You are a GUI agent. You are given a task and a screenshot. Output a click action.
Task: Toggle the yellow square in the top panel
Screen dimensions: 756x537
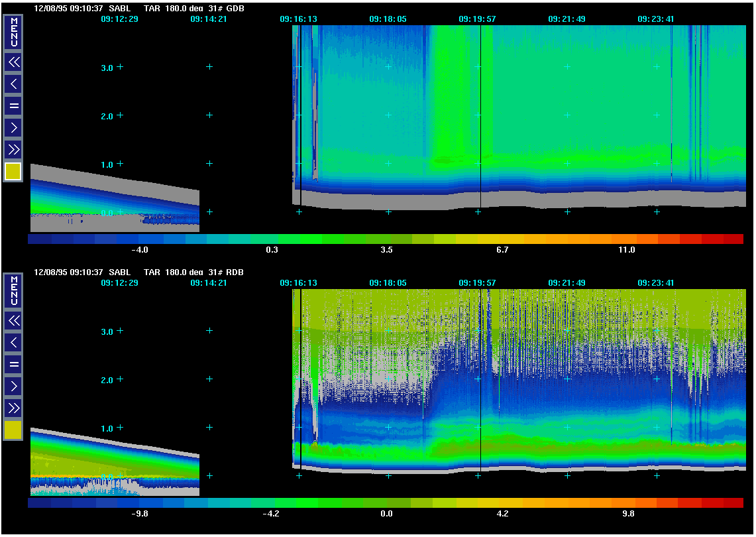(13, 172)
